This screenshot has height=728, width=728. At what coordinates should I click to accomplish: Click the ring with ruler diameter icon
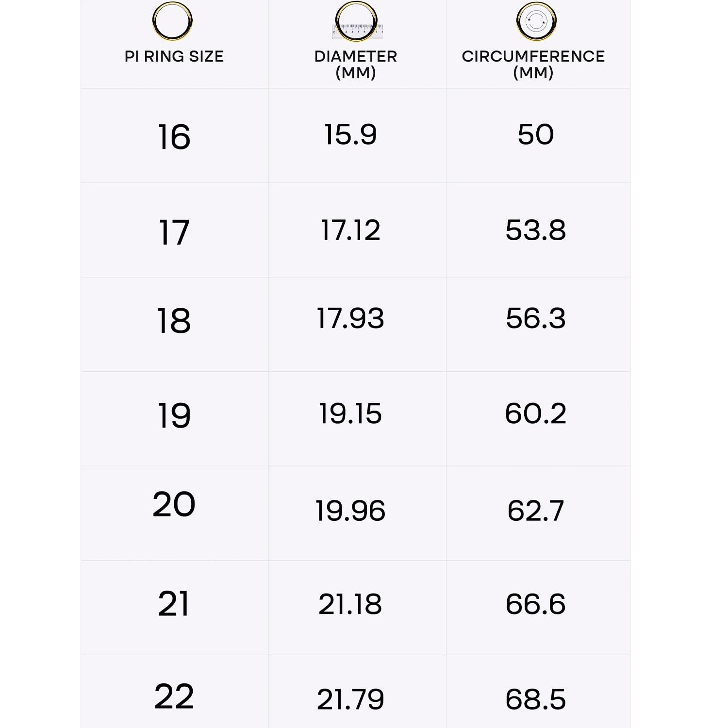pyautogui.click(x=356, y=22)
